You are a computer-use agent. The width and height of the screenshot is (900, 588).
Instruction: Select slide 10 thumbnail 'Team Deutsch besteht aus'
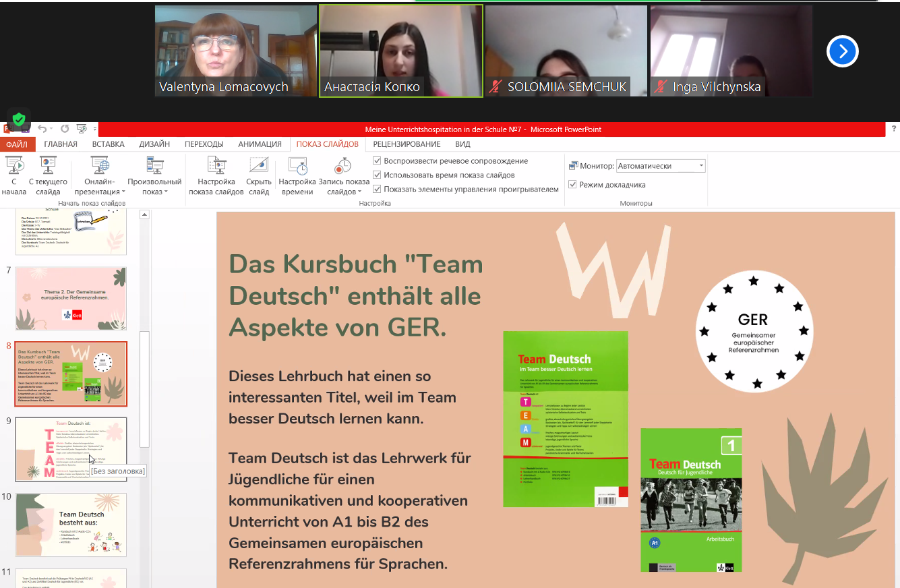coord(71,525)
